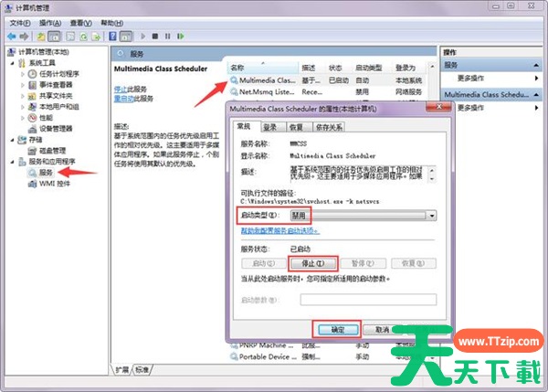Open Help with the blue question-mark icon

coord(112,37)
